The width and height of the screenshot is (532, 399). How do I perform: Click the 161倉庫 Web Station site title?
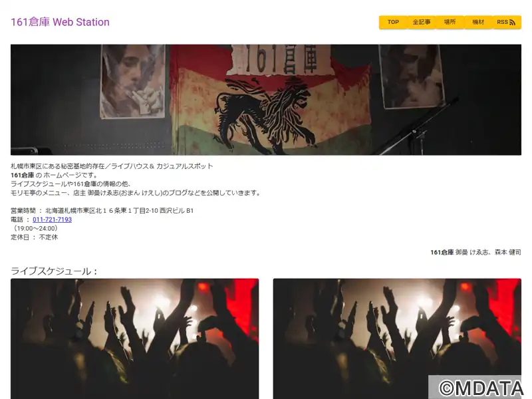point(60,22)
